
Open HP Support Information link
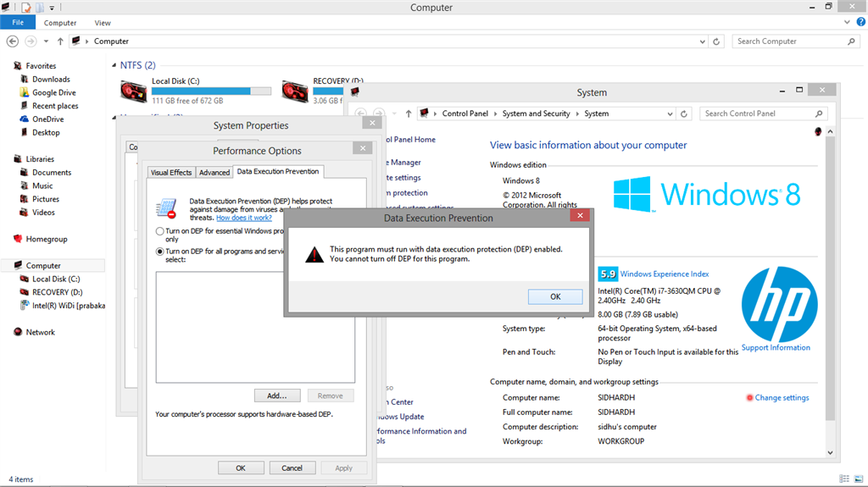[x=776, y=347]
